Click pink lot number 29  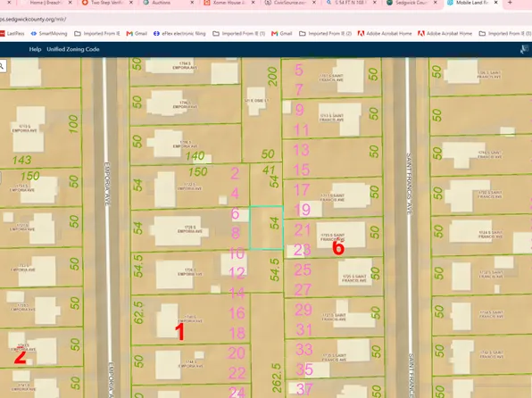tap(303, 310)
